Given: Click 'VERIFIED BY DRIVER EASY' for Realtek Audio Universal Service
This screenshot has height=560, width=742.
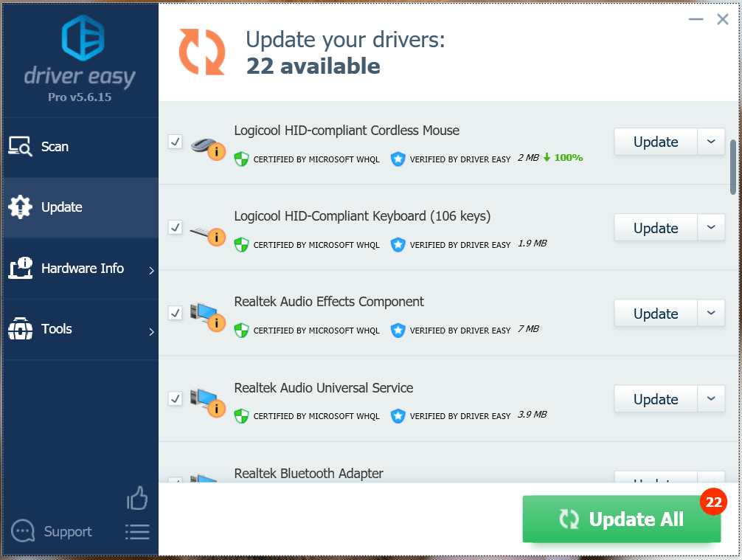Looking at the screenshot, I should coord(460,416).
